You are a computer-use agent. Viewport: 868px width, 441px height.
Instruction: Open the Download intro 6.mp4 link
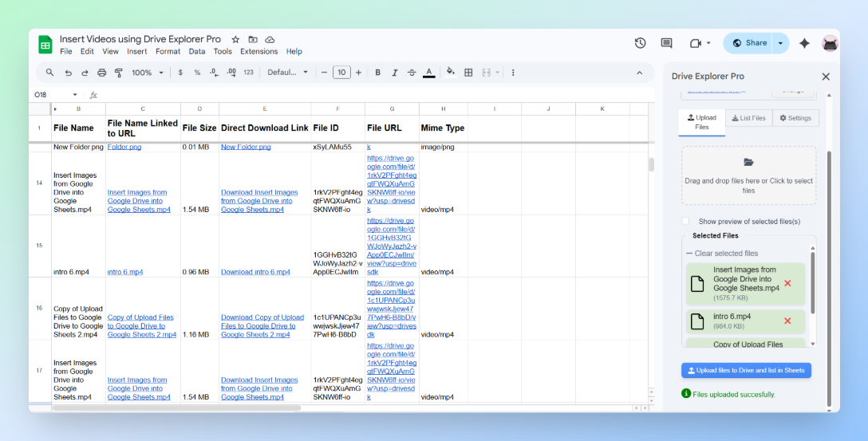(x=255, y=272)
